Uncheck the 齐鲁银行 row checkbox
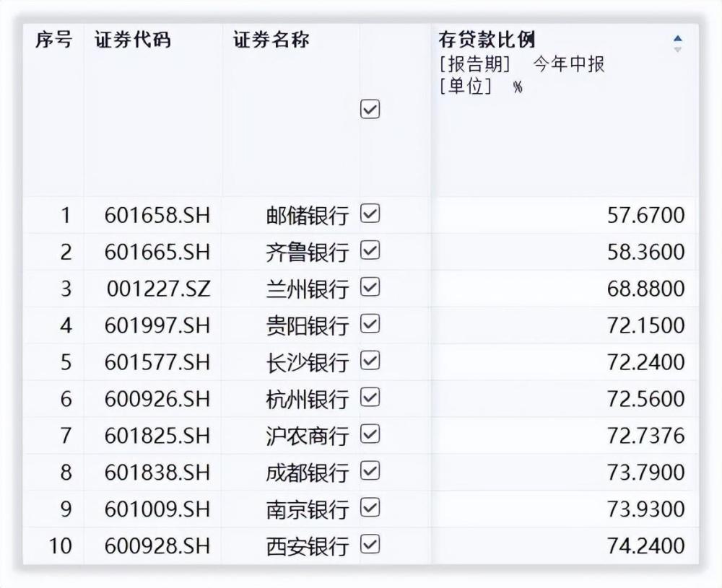 [x=370, y=251]
